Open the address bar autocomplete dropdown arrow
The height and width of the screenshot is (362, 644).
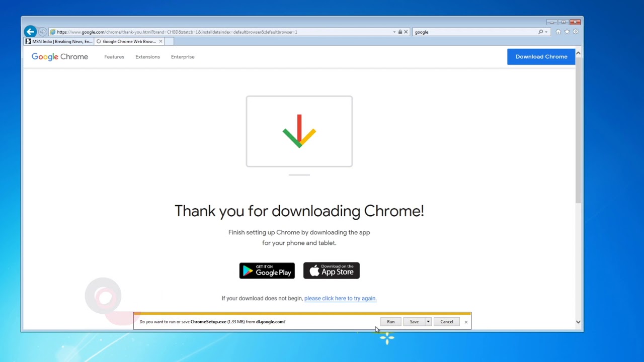(x=394, y=32)
